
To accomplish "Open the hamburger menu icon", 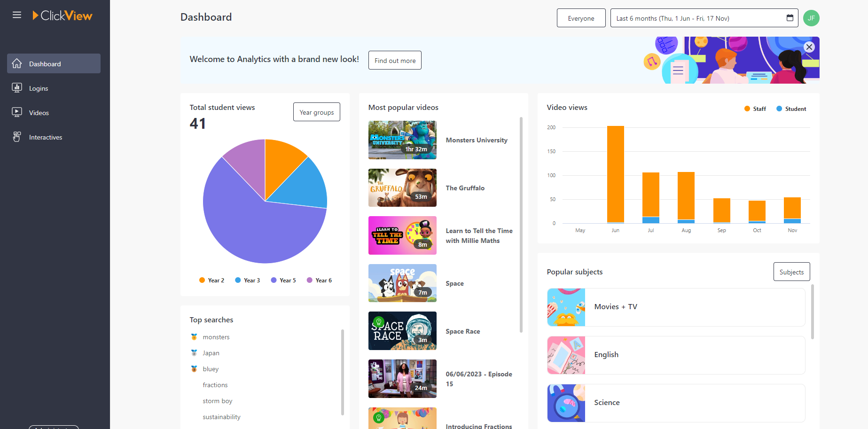I will [x=17, y=15].
